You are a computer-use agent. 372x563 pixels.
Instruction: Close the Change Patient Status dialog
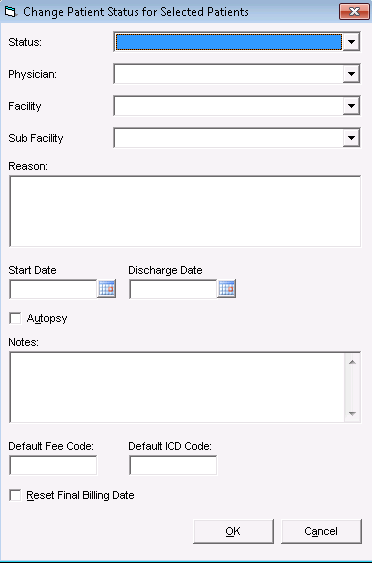354,12
